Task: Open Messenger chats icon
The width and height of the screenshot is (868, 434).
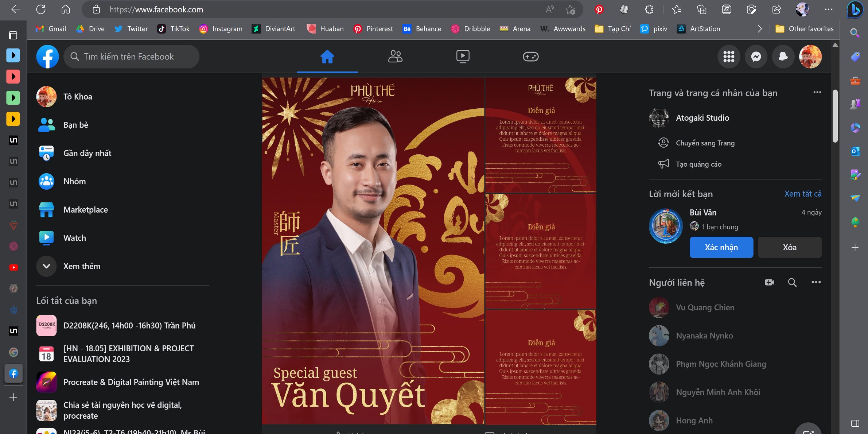Action: pos(756,57)
